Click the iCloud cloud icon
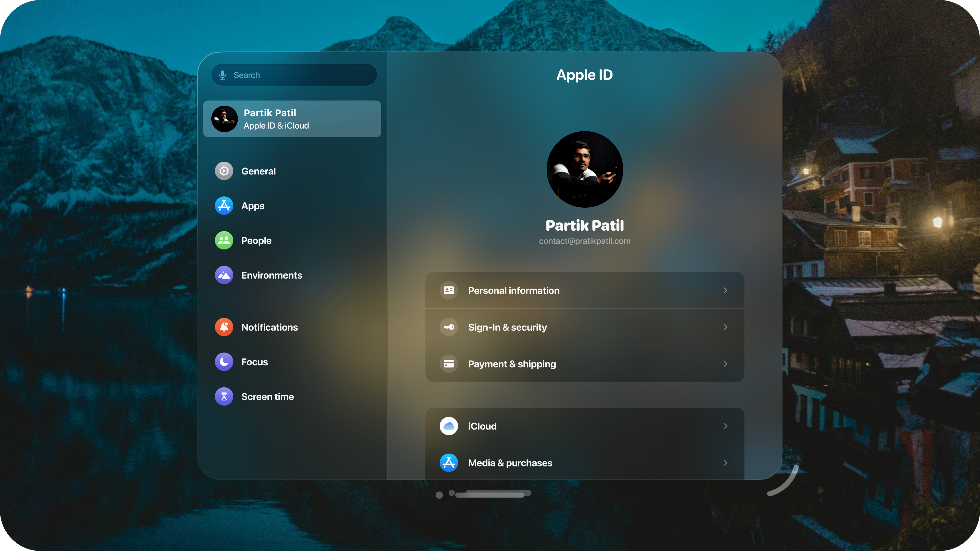980x551 pixels. pos(449,426)
